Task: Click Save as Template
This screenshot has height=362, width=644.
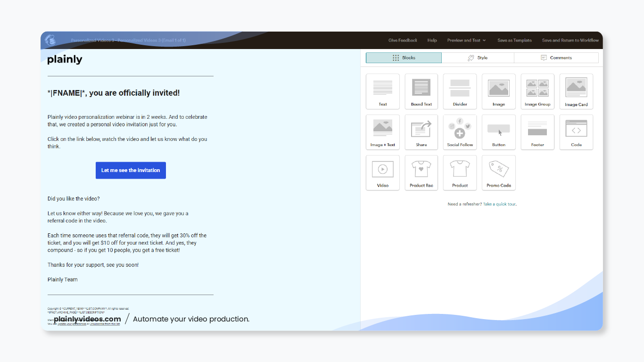Action: 514,41
